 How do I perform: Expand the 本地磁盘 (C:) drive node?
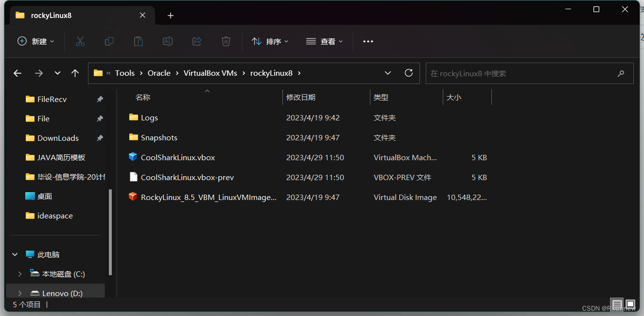pos(20,274)
